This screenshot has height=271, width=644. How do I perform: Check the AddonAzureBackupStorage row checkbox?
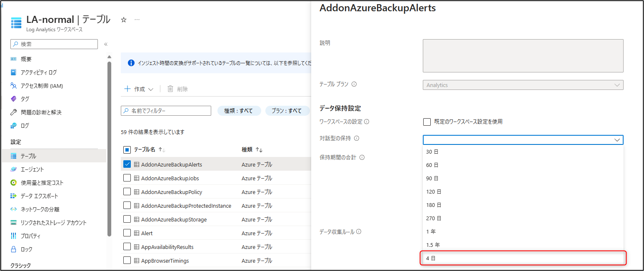click(127, 219)
